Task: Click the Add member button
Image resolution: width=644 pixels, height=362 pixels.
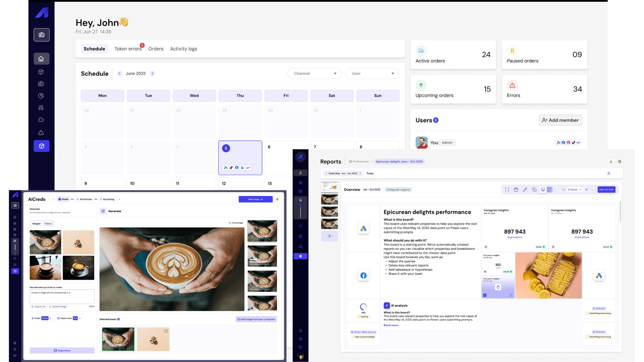Action: click(x=560, y=120)
